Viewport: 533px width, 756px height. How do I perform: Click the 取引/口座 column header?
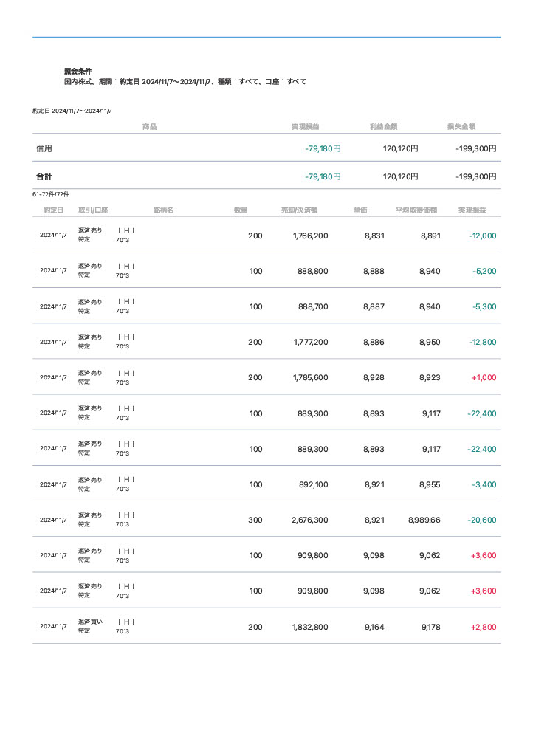coord(93,210)
